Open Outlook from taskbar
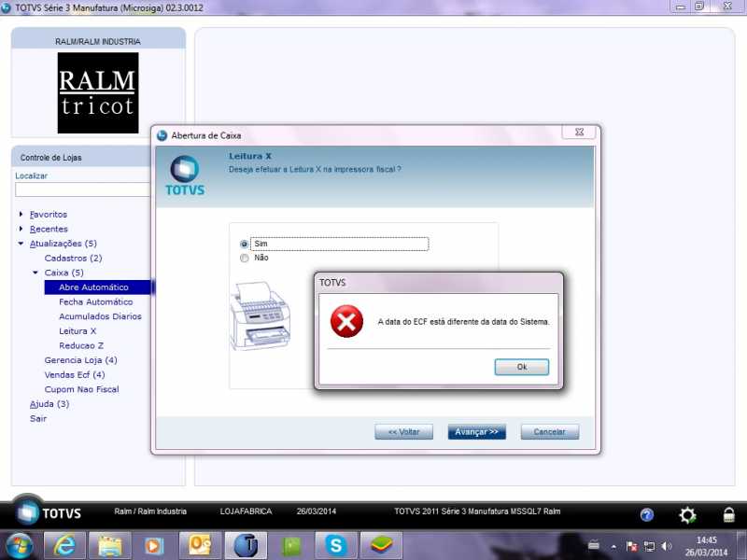The image size is (747, 560). (200, 546)
